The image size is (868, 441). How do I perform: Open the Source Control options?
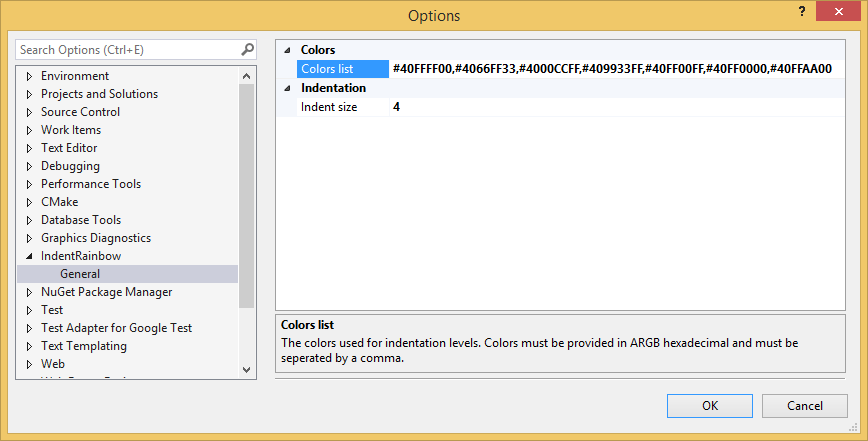point(80,112)
